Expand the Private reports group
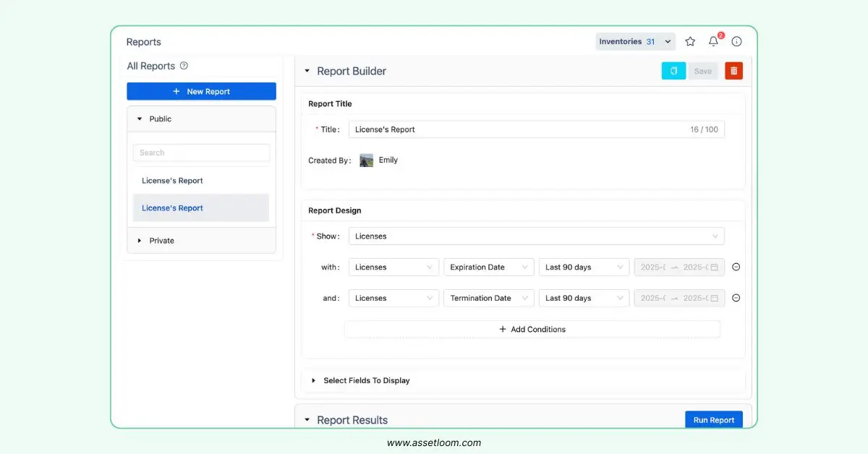 [x=140, y=241]
